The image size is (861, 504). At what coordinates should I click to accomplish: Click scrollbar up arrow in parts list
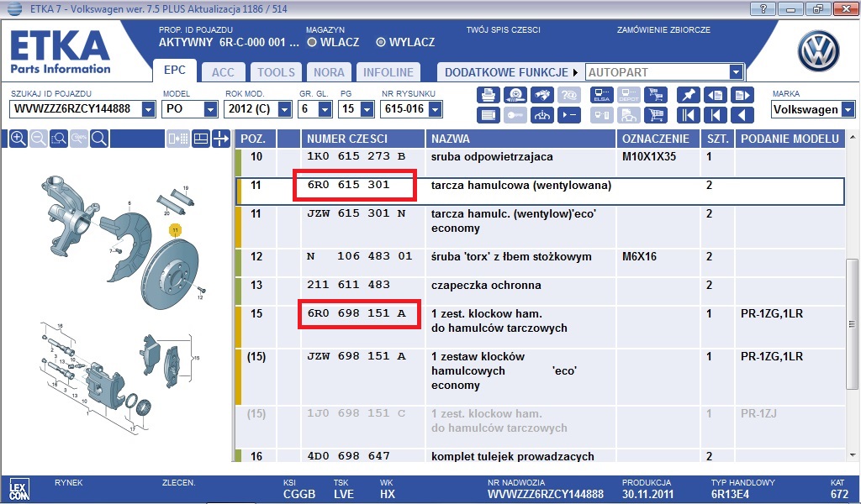coord(853,137)
